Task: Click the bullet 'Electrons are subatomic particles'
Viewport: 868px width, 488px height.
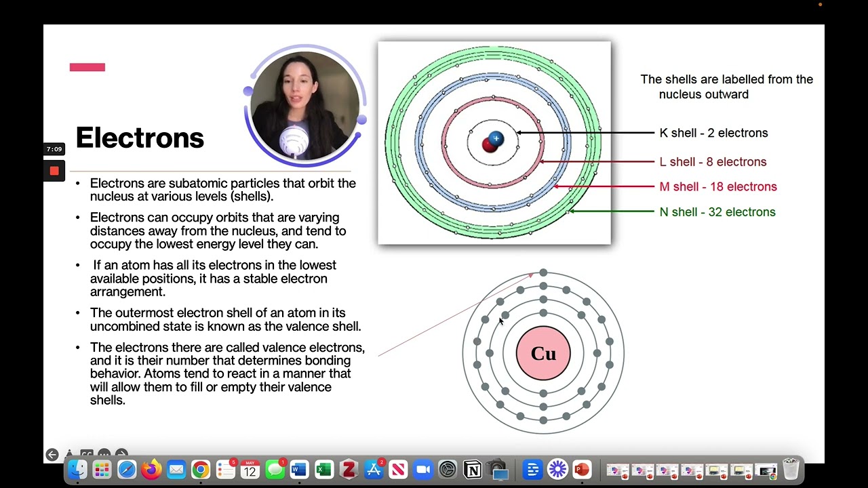Action: (x=222, y=190)
